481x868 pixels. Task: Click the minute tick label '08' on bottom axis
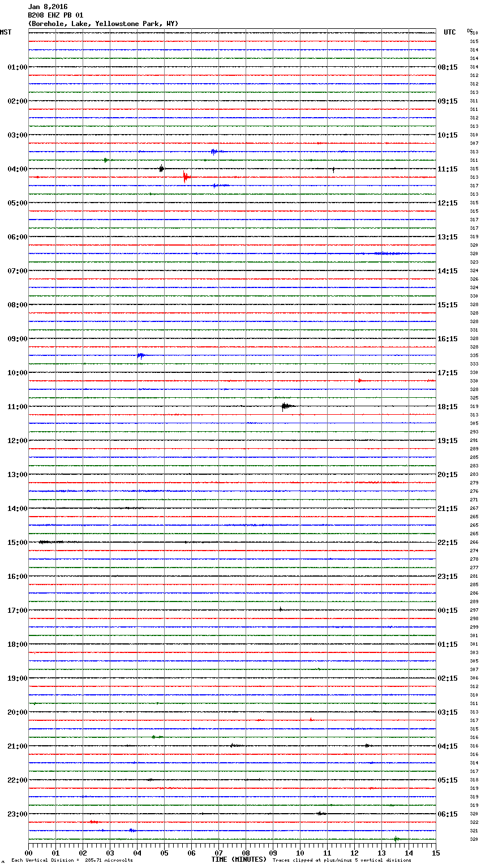246,853
